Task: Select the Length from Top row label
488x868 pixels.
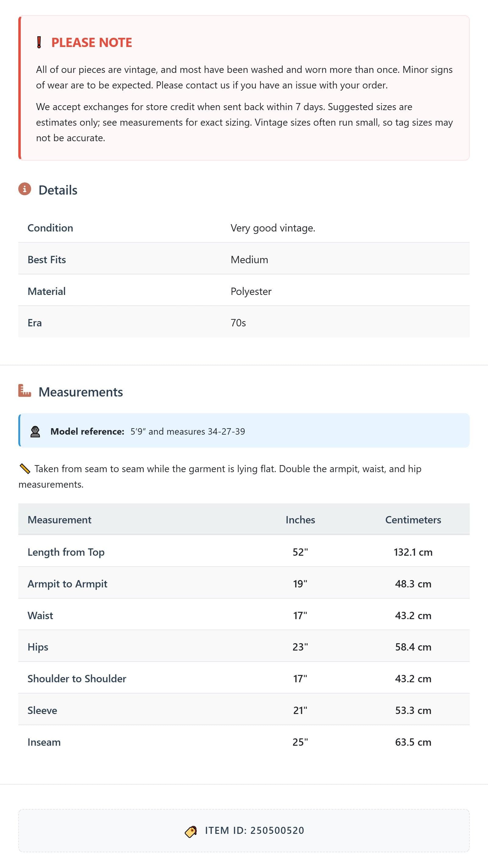Action: tap(66, 552)
